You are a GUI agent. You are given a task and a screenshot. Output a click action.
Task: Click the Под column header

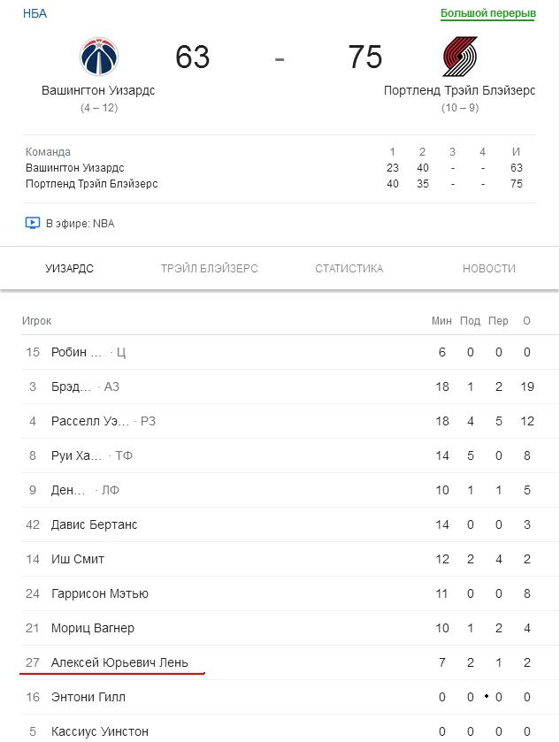coord(470,321)
